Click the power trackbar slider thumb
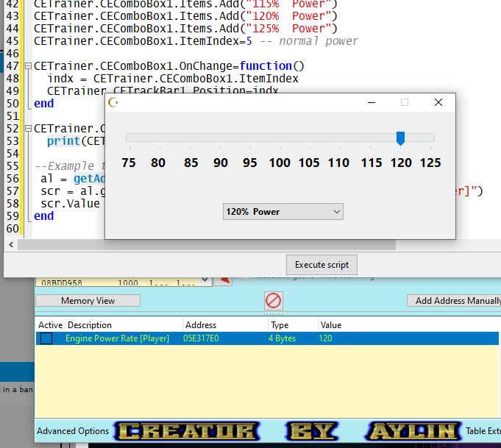The height and width of the screenshot is (448, 501). pyautogui.click(x=400, y=138)
